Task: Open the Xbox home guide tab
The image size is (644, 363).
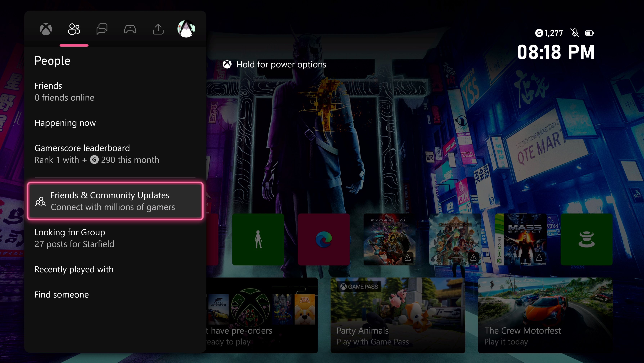Action: (x=46, y=29)
